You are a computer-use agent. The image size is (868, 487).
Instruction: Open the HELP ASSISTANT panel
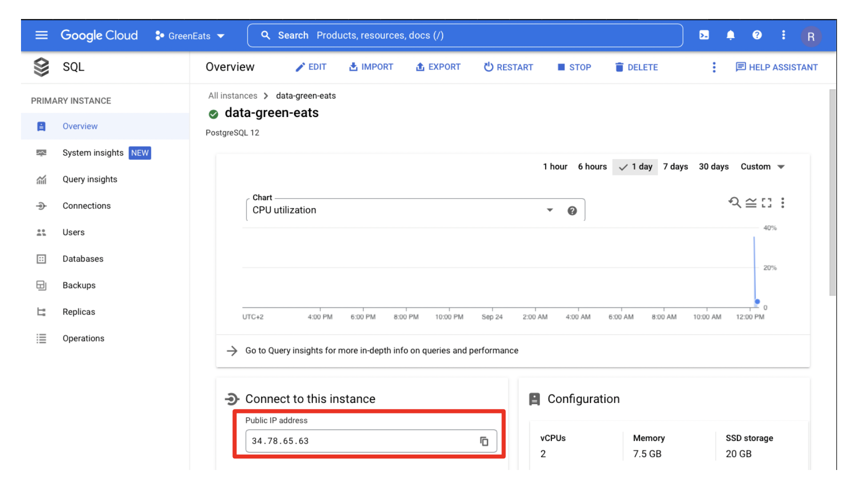point(776,67)
